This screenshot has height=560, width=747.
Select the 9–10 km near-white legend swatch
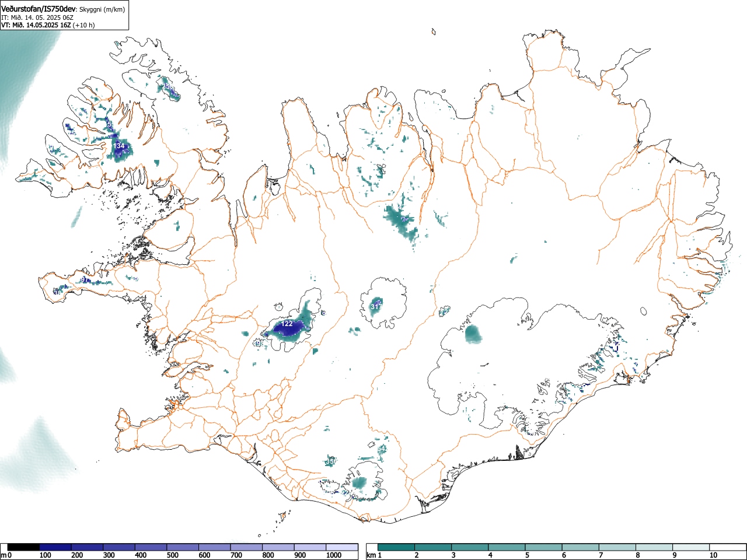coord(691,547)
